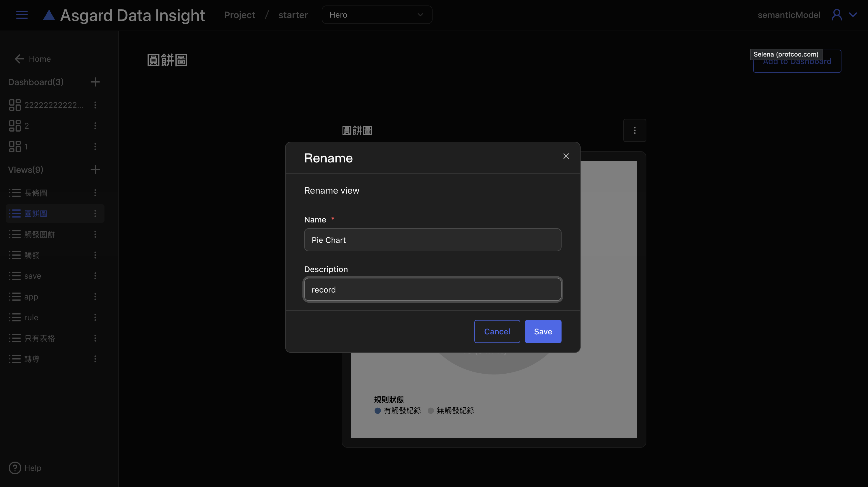868x487 pixels.
Task: Select the 觸發圓餅 view in sidebar
Action: (40, 234)
